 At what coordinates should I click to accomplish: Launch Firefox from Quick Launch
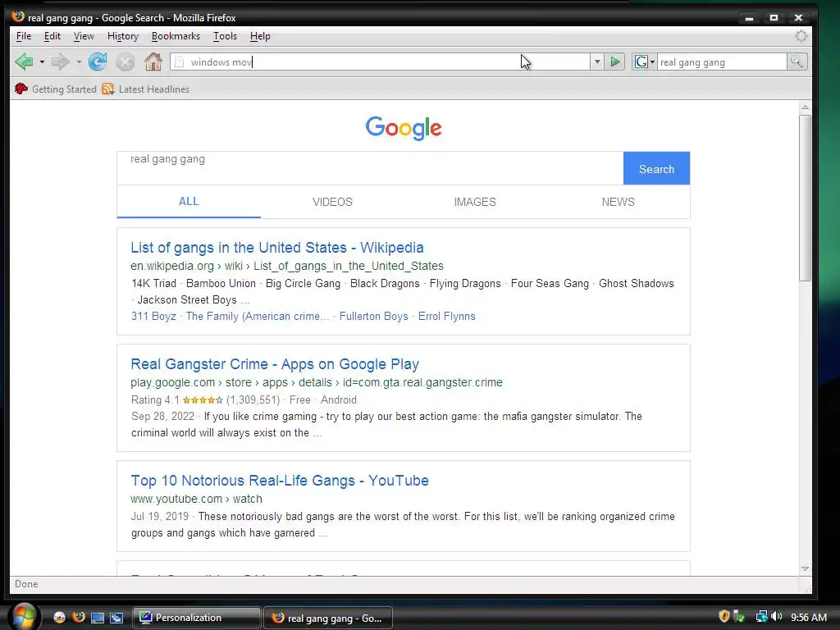tap(79, 617)
